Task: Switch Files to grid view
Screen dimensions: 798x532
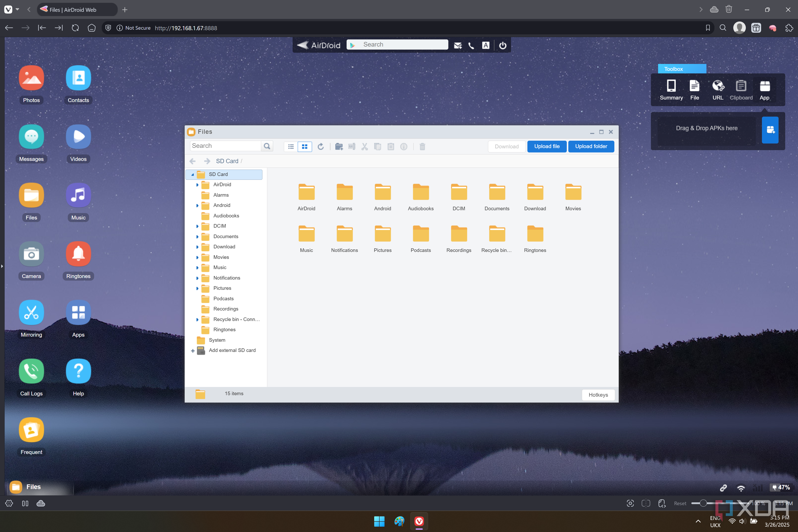Action: point(305,147)
